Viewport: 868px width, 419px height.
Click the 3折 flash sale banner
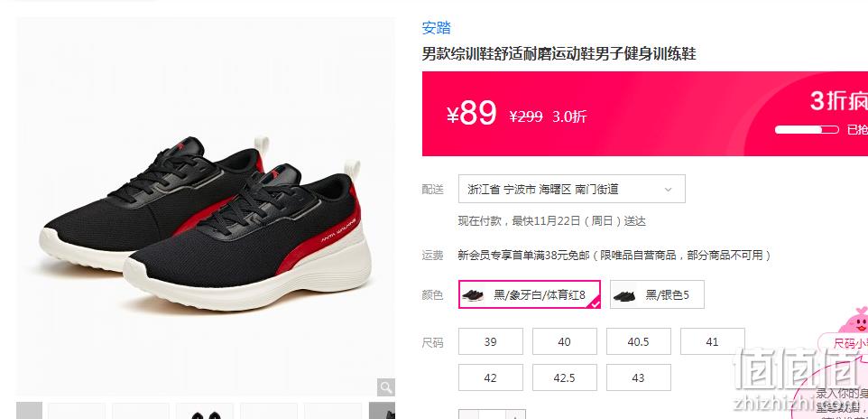click(x=645, y=114)
